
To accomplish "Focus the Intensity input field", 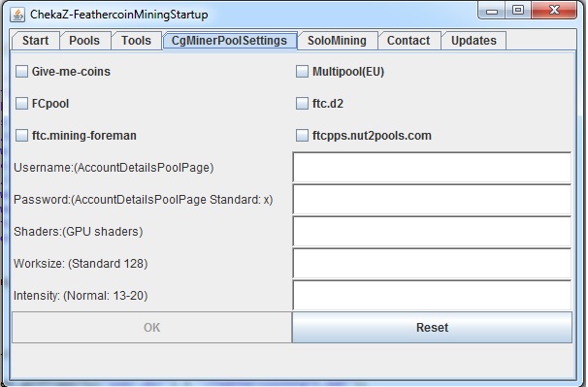I will tap(432, 295).
